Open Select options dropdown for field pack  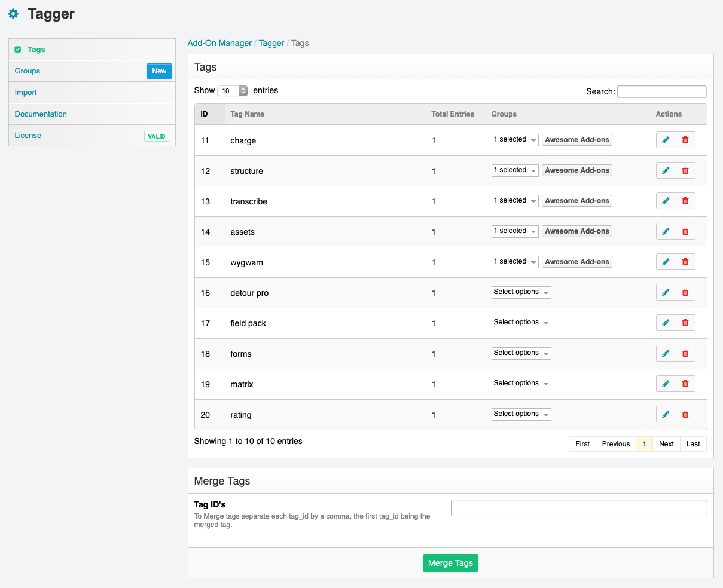coord(521,323)
